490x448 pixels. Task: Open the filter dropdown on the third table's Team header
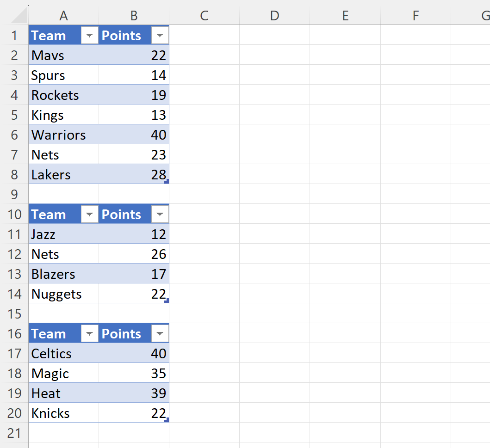[89, 333]
